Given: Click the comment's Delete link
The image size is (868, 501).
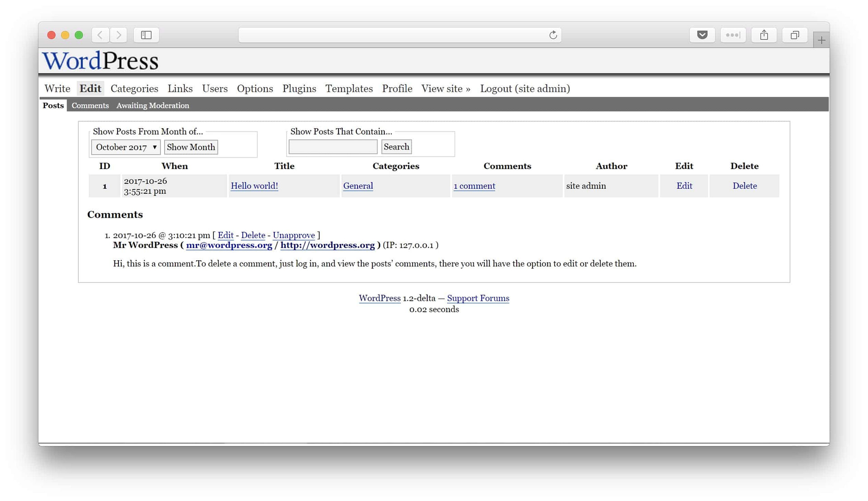Looking at the screenshot, I should tap(253, 235).
